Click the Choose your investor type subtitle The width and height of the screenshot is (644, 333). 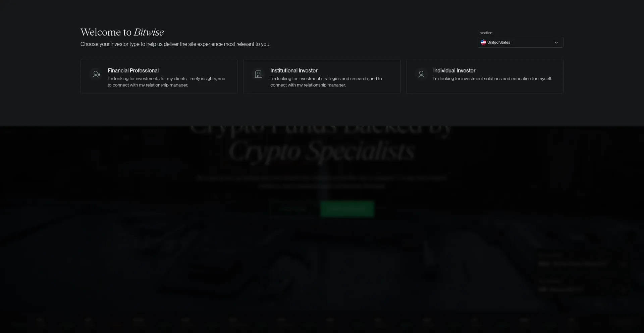175,44
